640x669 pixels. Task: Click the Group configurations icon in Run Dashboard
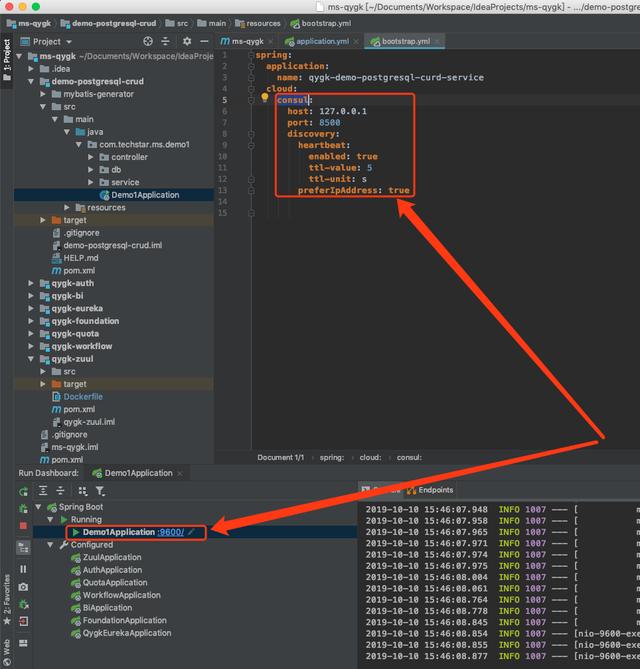coord(82,491)
